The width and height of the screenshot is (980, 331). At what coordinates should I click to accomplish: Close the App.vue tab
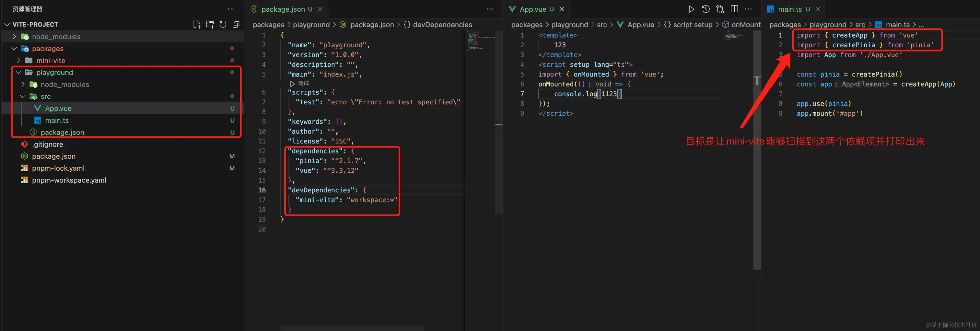coord(562,9)
